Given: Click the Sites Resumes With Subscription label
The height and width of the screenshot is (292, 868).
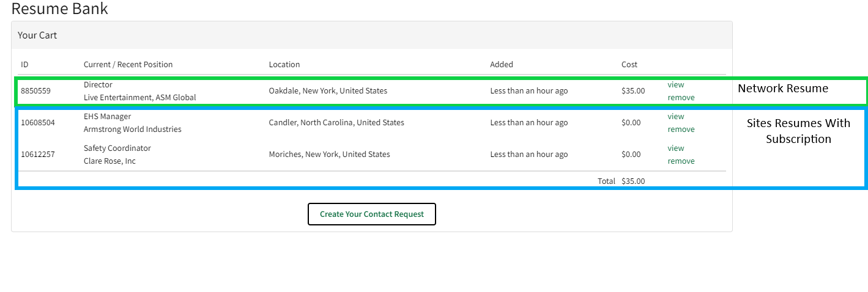Looking at the screenshot, I should tap(798, 131).
